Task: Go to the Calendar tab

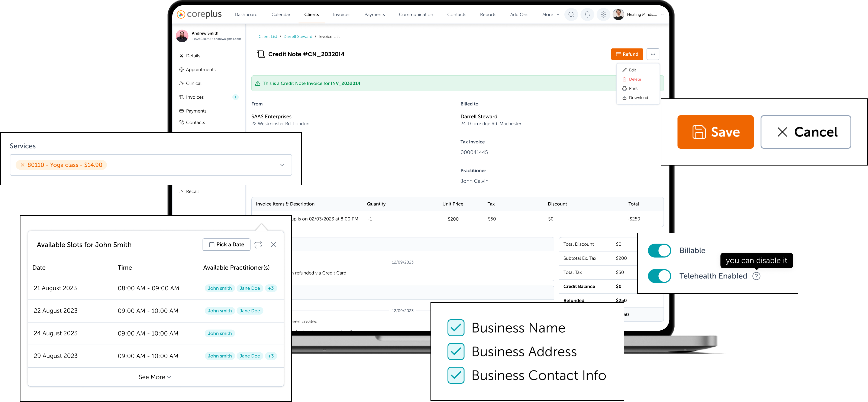Action: (x=281, y=14)
